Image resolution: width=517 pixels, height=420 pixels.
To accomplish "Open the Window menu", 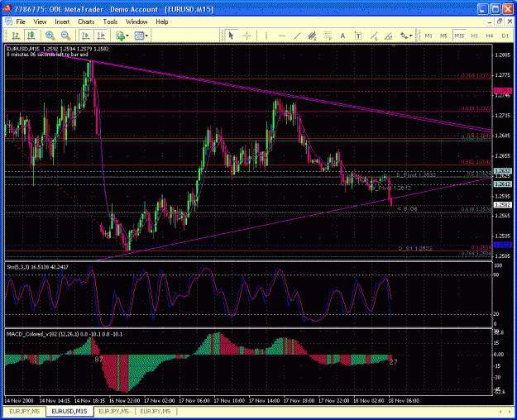I will click(136, 21).
